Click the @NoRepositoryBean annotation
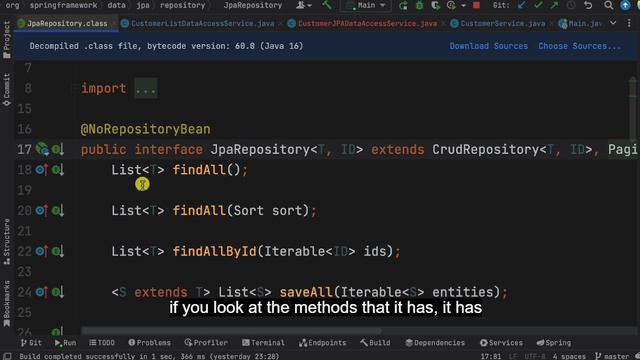The image size is (640, 360). [146, 129]
